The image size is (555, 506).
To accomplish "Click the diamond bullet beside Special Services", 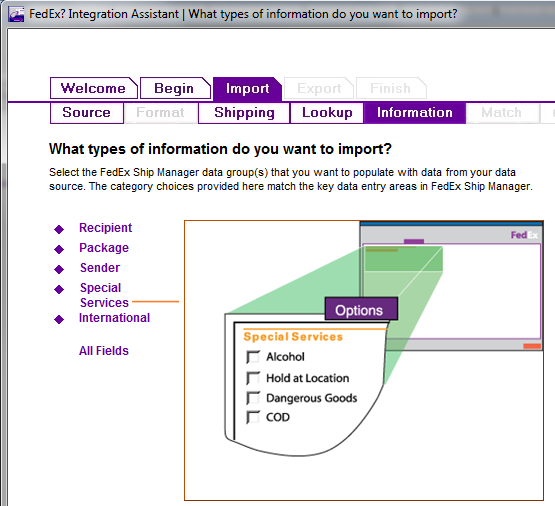I will [59, 289].
